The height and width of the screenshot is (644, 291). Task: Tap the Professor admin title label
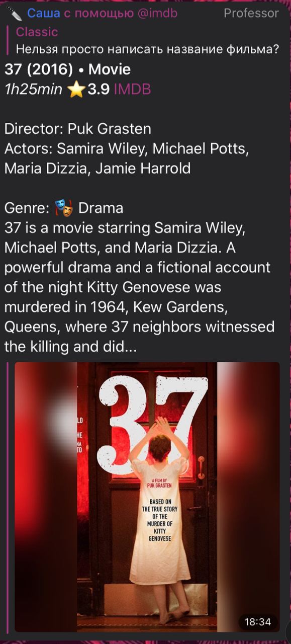click(251, 14)
